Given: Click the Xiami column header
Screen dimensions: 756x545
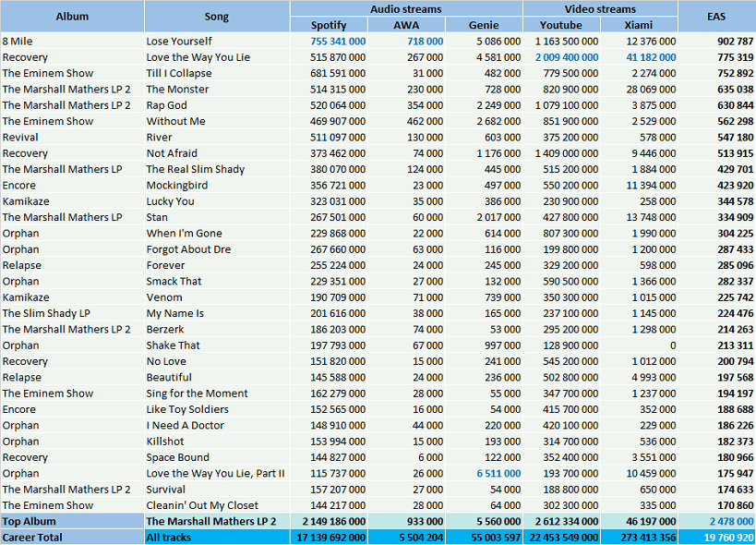Looking at the screenshot, I should (x=639, y=25).
